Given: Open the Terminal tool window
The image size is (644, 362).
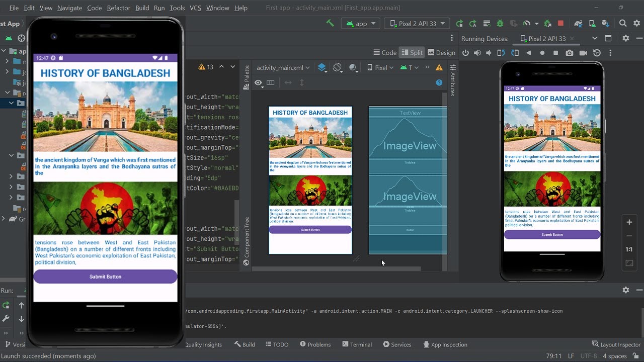Looking at the screenshot, I should coord(357,344).
